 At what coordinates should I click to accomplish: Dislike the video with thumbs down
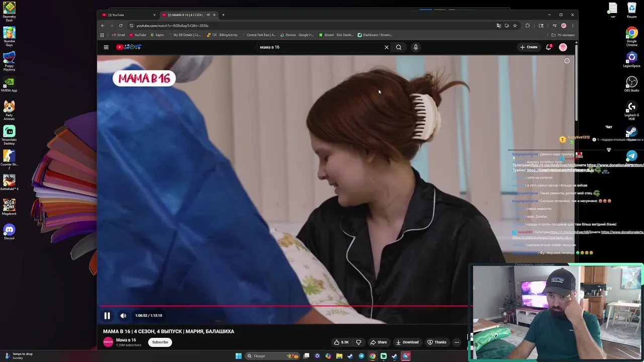pyautogui.click(x=359, y=342)
